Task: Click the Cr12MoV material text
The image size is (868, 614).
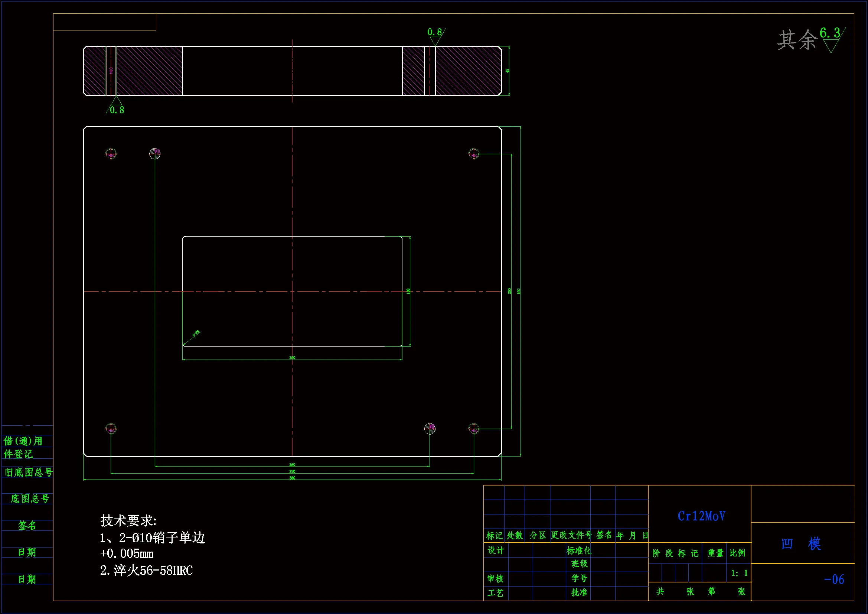Action: tap(701, 516)
